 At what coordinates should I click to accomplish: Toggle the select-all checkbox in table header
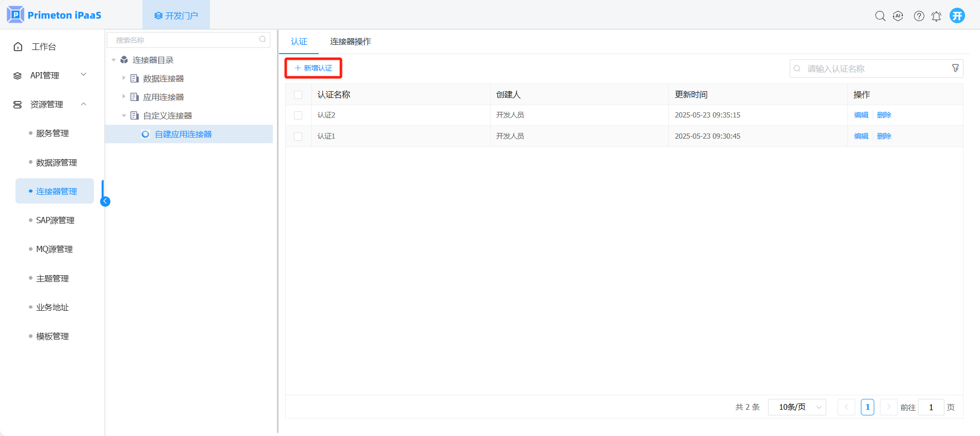(x=298, y=95)
